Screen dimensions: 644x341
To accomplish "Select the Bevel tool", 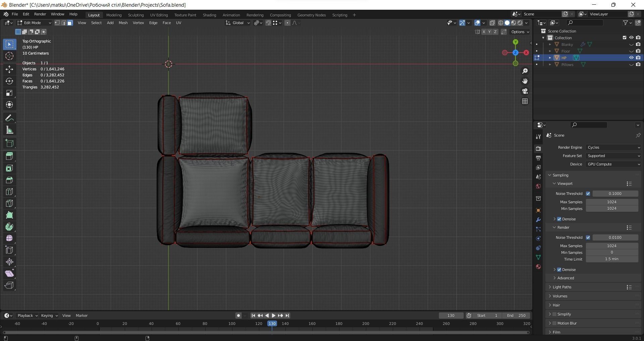I will click(x=9, y=180).
